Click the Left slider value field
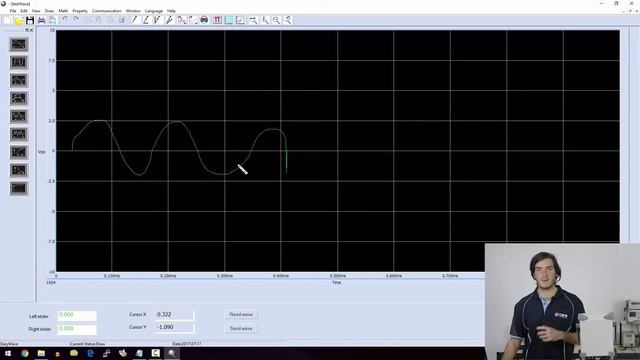 pos(77,316)
